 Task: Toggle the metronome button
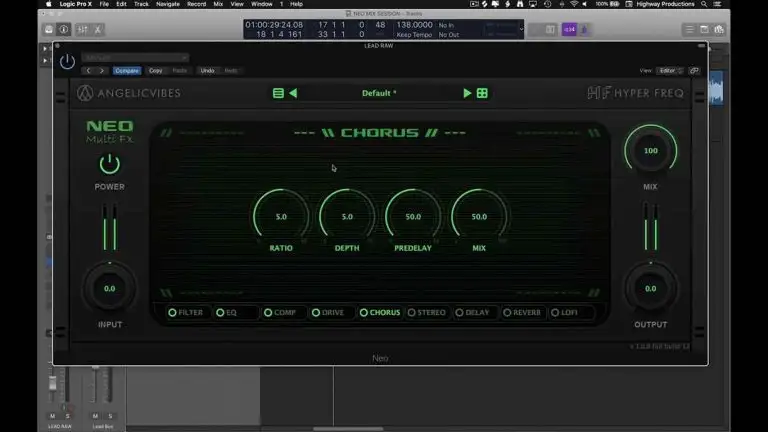point(584,29)
